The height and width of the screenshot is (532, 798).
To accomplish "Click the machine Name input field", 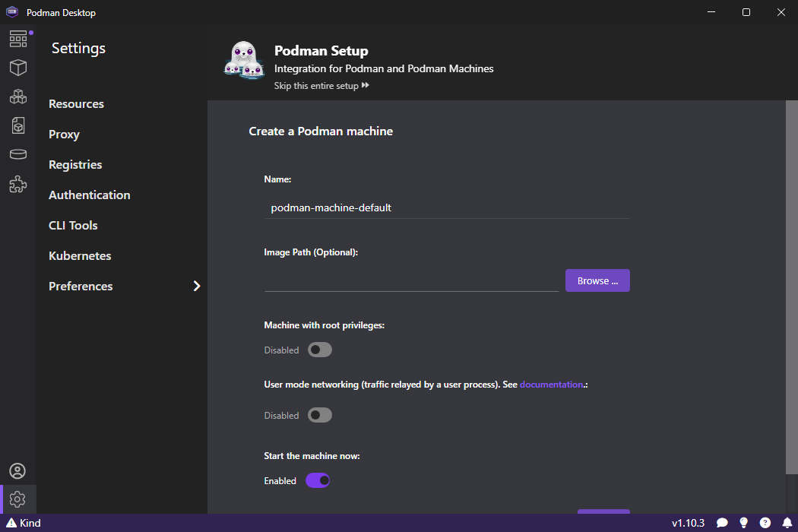I will click(446, 207).
